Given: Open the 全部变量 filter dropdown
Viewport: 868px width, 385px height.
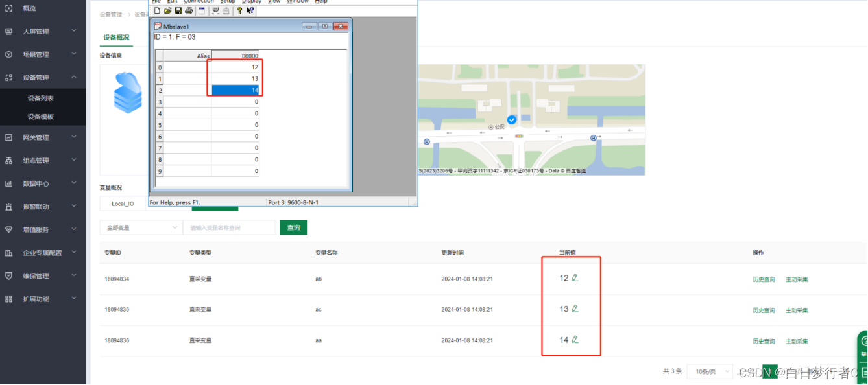Looking at the screenshot, I should (141, 227).
